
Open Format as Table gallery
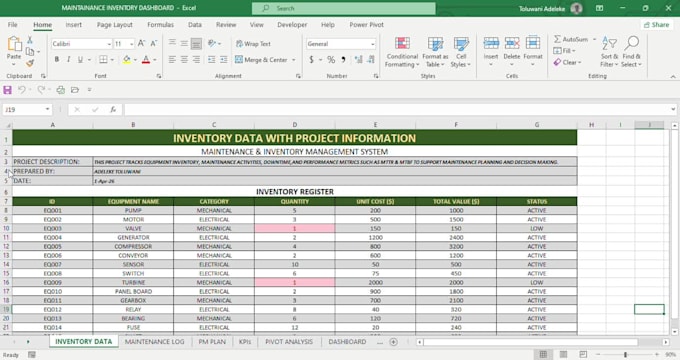(x=435, y=52)
